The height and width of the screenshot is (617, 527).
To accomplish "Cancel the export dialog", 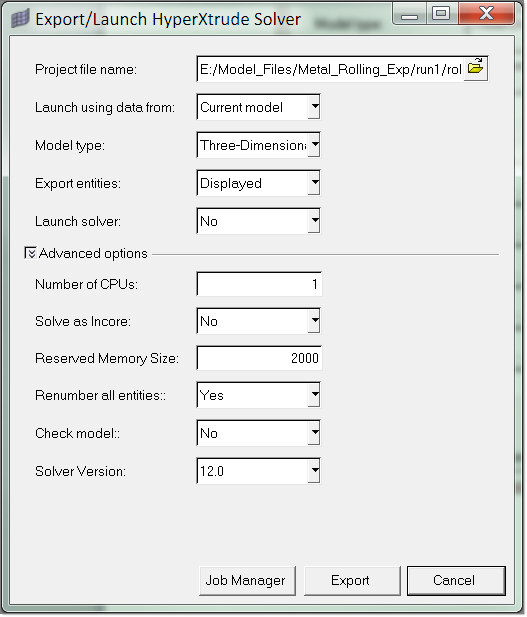I will point(456,581).
